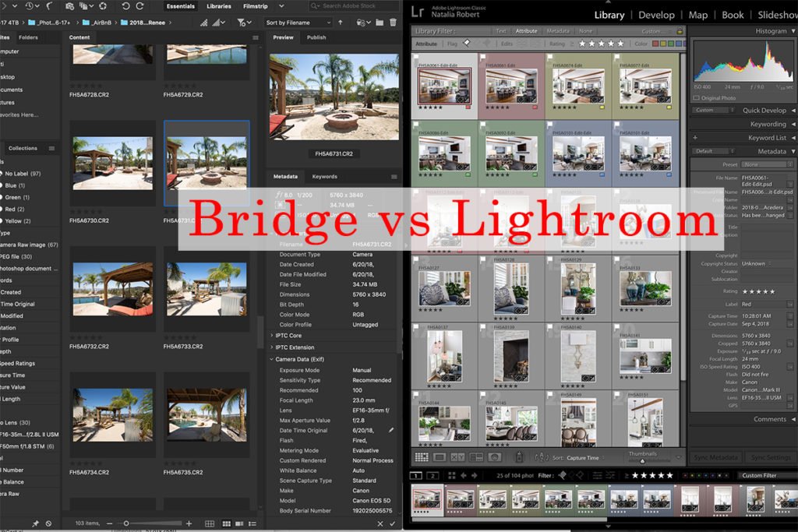Image resolution: width=798 pixels, height=532 pixels.
Task: Open the Keywords tab in Bridge
Action: [x=324, y=177]
